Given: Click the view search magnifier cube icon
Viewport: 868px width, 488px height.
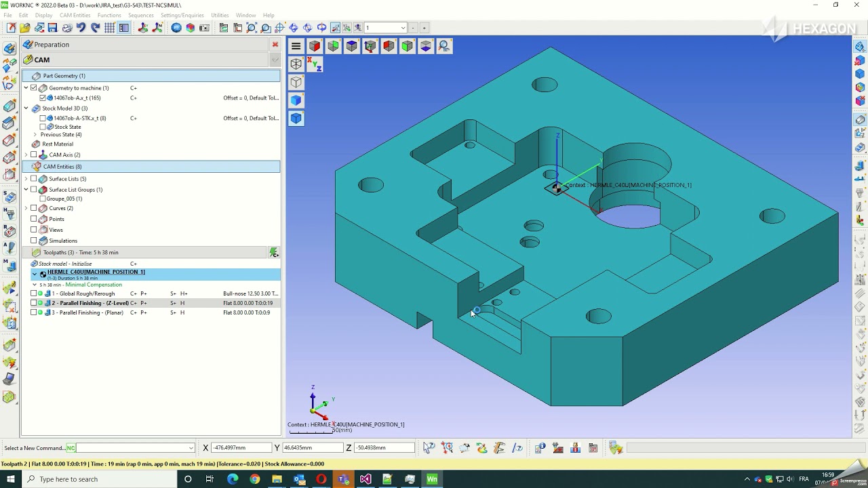Looking at the screenshot, I should click(x=444, y=46).
